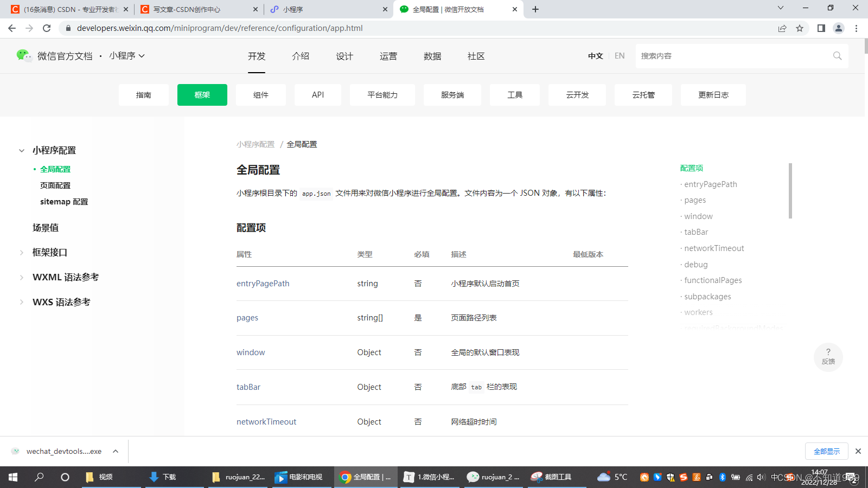Open the 下载 taskbar item

pyautogui.click(x=175, y=477)
